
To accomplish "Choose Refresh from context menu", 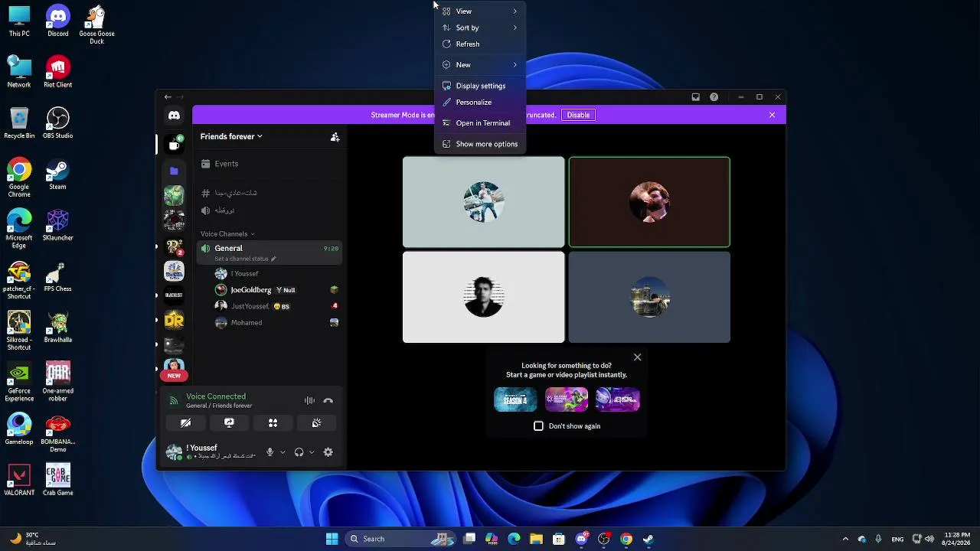I will click(480, 44).
